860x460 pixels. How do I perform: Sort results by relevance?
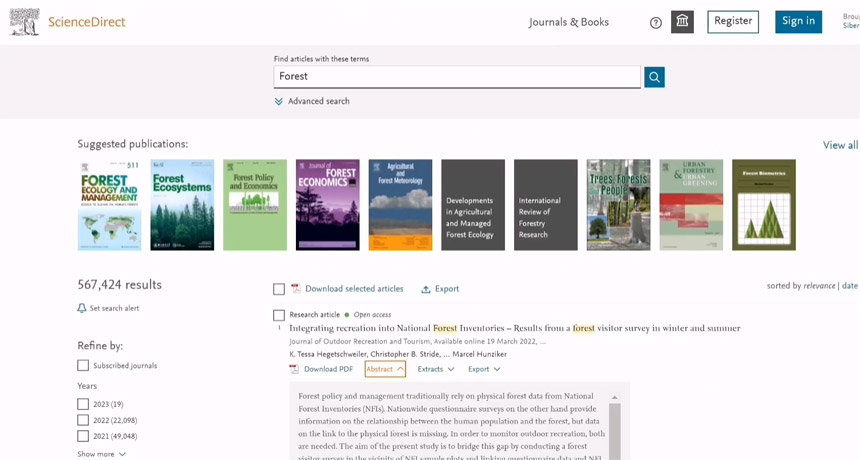pos(819,286)
